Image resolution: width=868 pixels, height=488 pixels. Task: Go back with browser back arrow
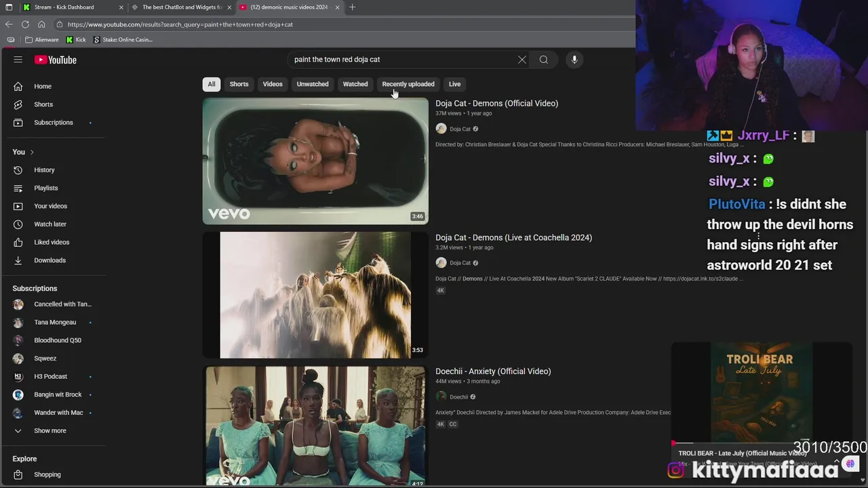coord(9,24)
